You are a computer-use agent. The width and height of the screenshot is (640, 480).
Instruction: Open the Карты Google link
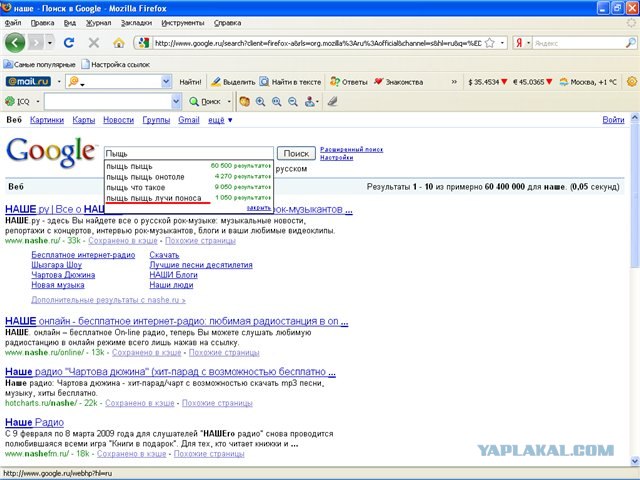tap(84, 120)
